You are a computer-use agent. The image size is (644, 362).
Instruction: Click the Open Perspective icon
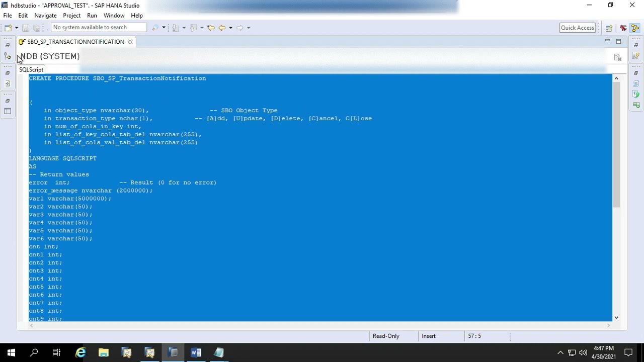[x=609, y=28]
